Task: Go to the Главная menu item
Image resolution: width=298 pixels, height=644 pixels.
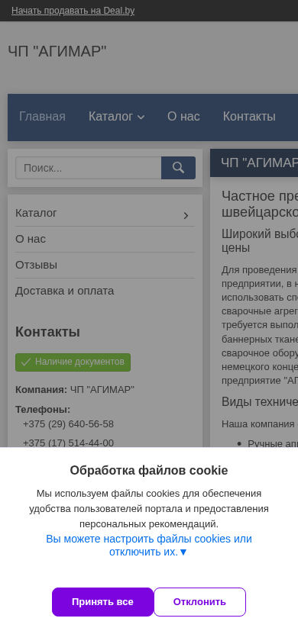Action: 42,117
